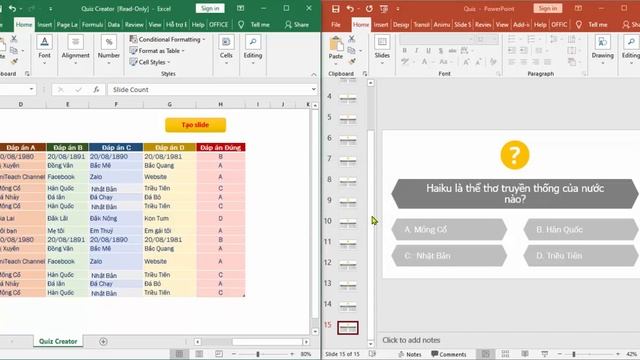Image resolution: width=640 pixels, height=360 pixels.
Task: Click the Excel zoom slider handle
Action: [258, 354]
